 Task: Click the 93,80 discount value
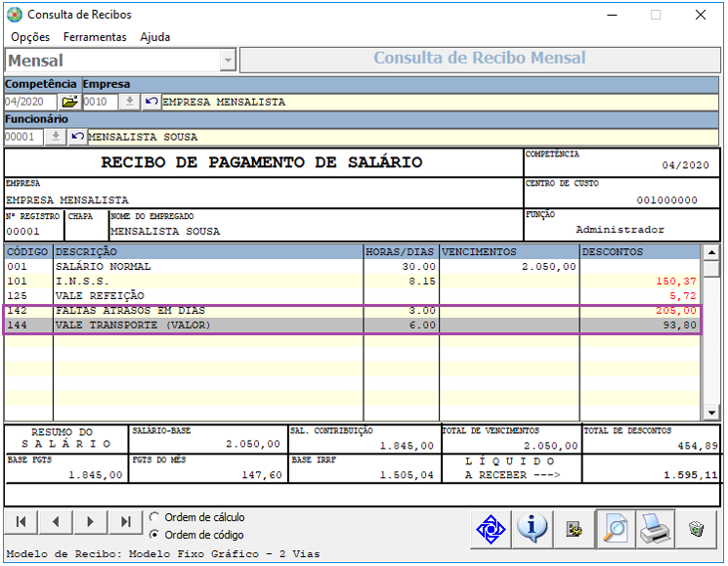[680, 326]
